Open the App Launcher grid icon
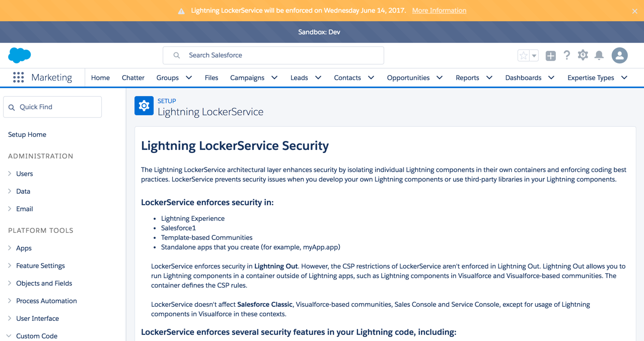The image size is (644, 341). pyautogui.click(x=19, y=77)
